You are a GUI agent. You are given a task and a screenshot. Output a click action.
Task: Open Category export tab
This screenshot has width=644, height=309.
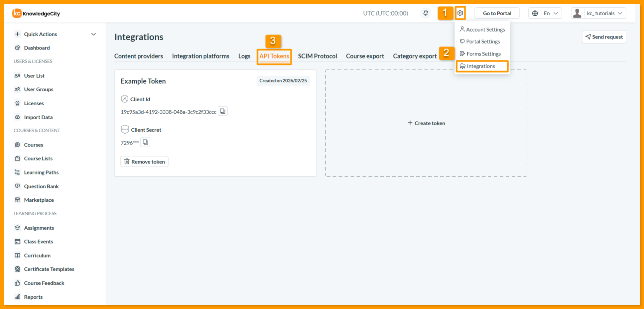pyautogui.click(x=415, y=56)
